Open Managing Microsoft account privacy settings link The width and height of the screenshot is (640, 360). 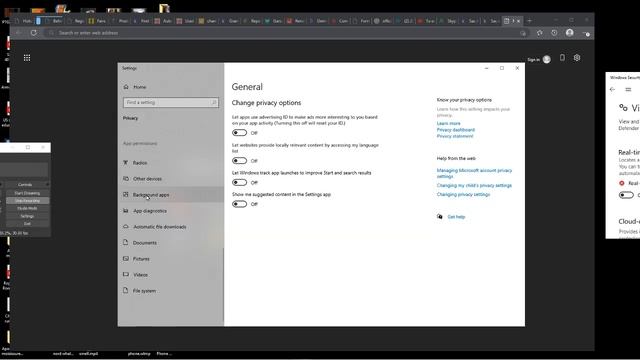(x=474, y=173)
